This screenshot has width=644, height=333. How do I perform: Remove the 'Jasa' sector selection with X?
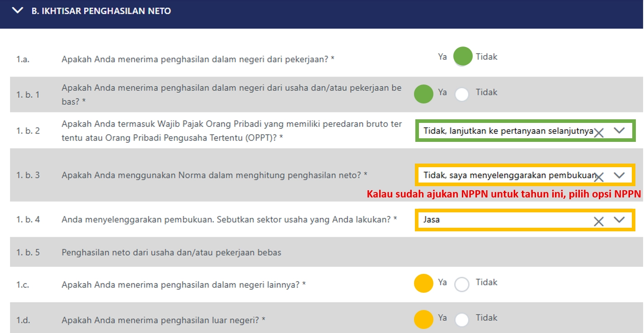(599, 221)
